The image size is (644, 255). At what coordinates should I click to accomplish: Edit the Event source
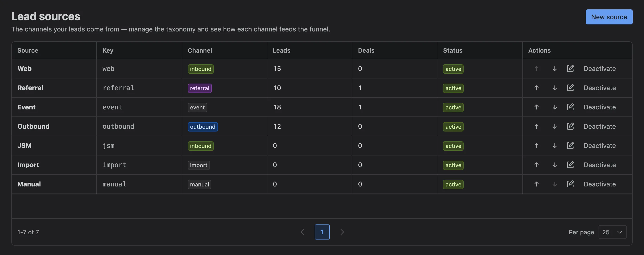(x=570, y=107)
